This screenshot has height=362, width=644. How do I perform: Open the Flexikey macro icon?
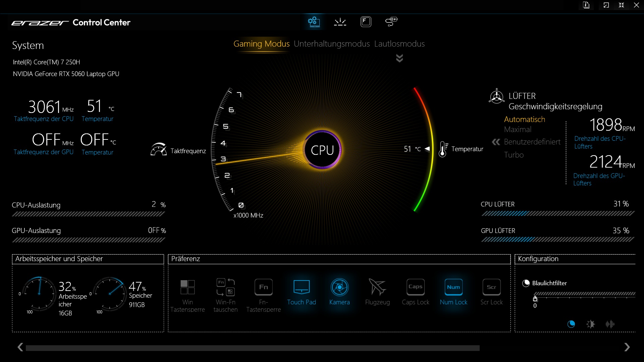[x=366, y=22]
